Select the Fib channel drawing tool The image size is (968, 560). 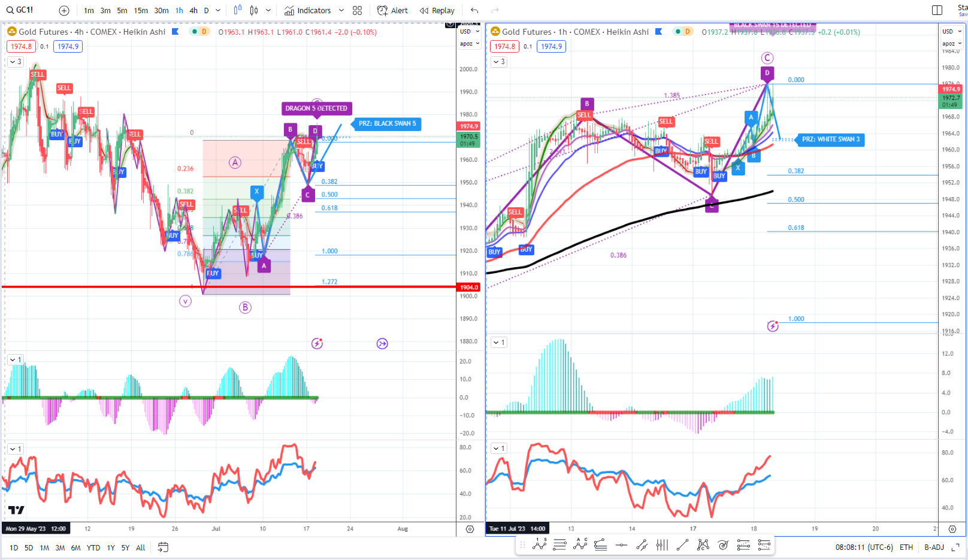pos(642,544)
